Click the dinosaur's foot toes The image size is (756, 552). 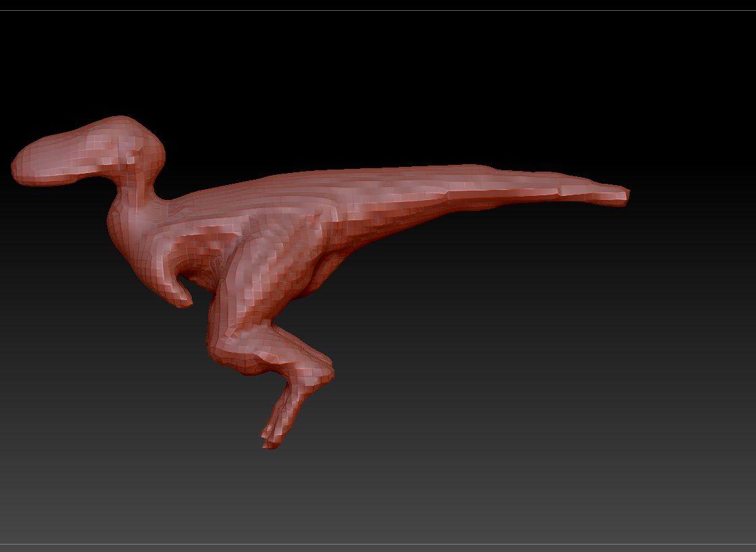tap(270, 439)
